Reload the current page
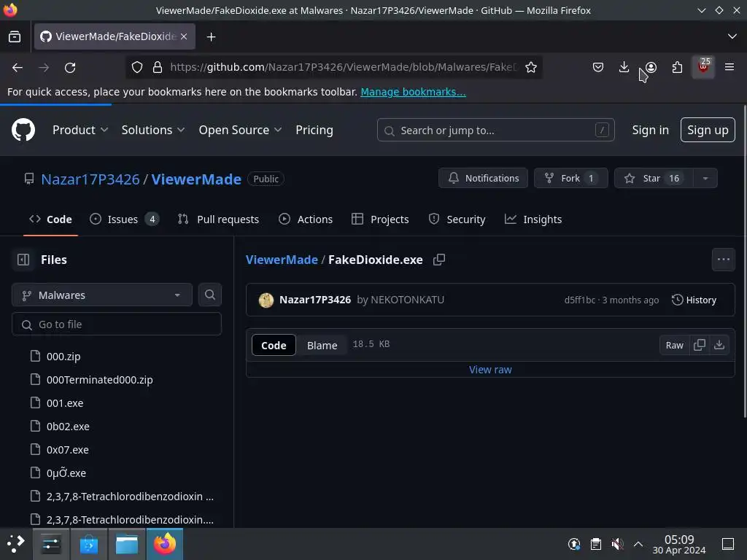 (x=70, y=68)
